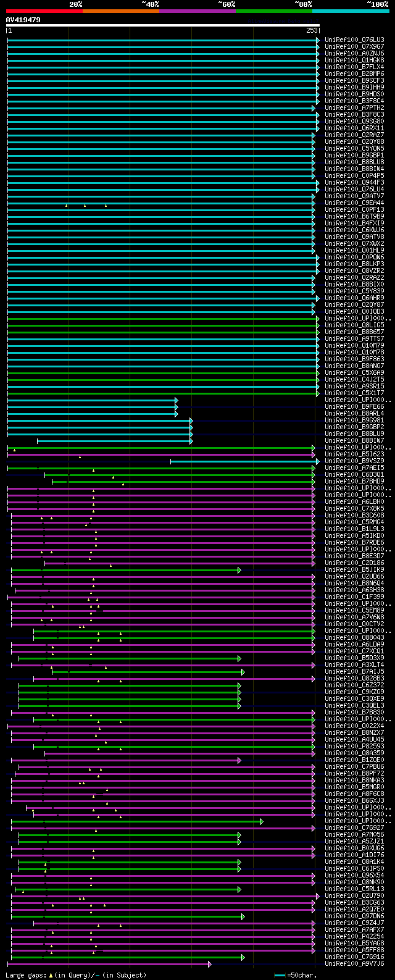The width and height of the screenshot is (395, 980).
Task: Select hit label UniRef100_Q6RX11
Action: tap(354, 128)
